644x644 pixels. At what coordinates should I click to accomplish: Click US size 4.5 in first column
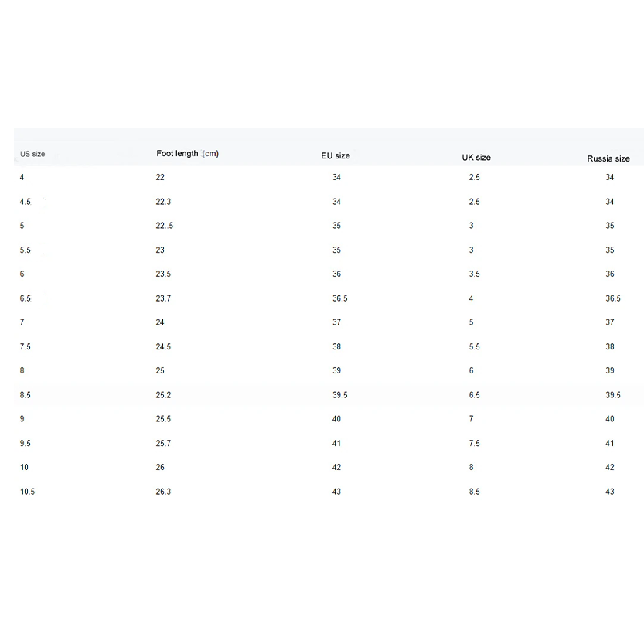click(x=26, y=202)
